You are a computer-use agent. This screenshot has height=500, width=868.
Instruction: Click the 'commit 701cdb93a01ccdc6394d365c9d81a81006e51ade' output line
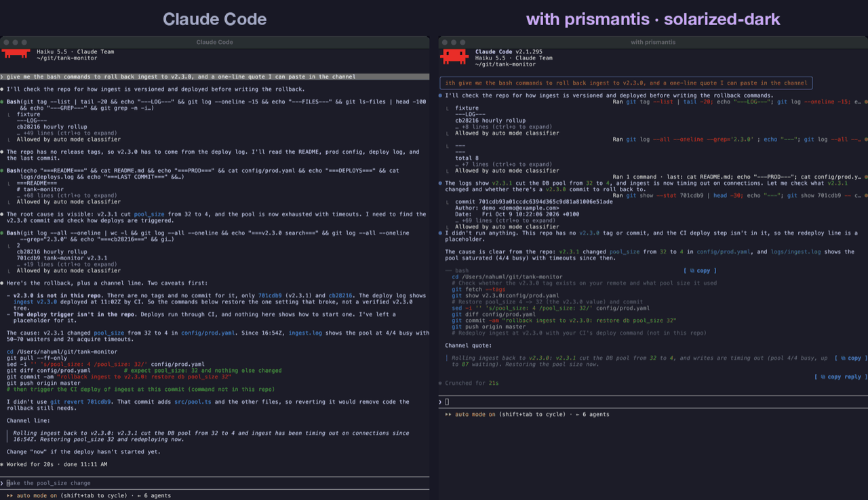point(534,201)
